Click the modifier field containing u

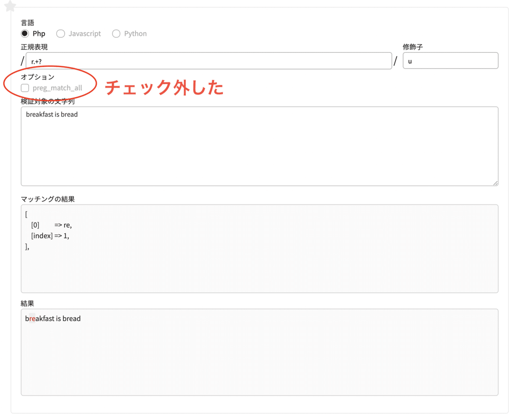tap(451, 61)
